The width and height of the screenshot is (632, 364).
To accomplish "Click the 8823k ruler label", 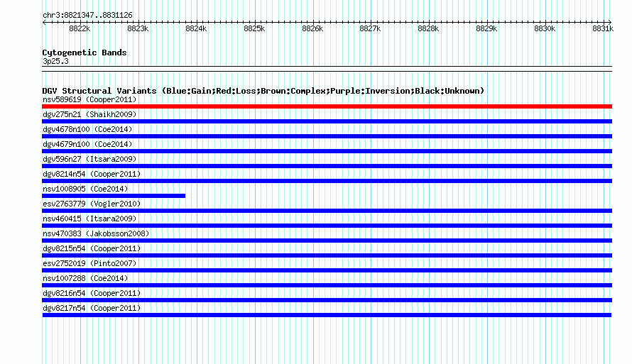I will coord(138,28).
